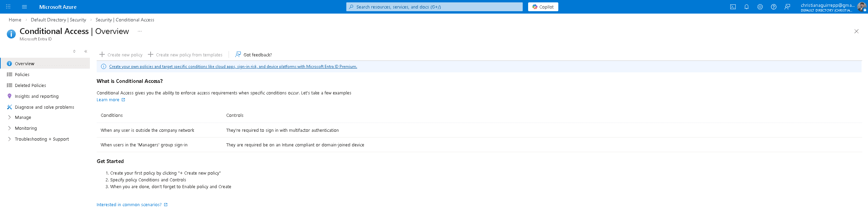The image size is (868, 216).
Task: Go to Home breadcrumb
Action: [15, 20]
